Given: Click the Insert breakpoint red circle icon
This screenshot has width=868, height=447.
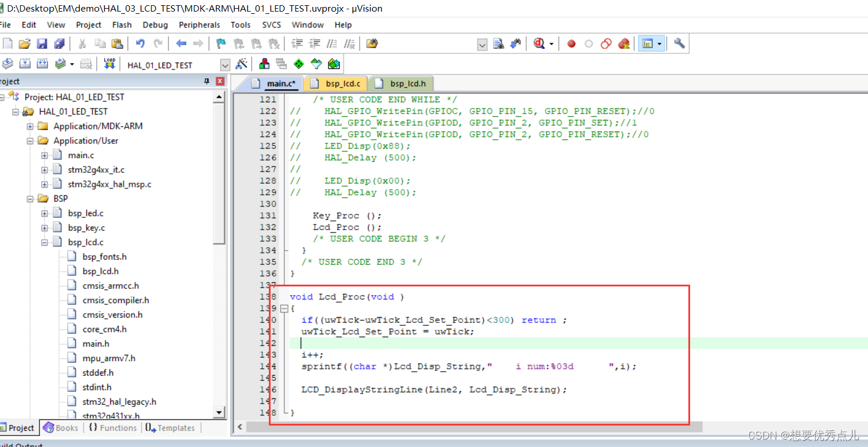Looking at the screenshot, I should tap(571, 43).
